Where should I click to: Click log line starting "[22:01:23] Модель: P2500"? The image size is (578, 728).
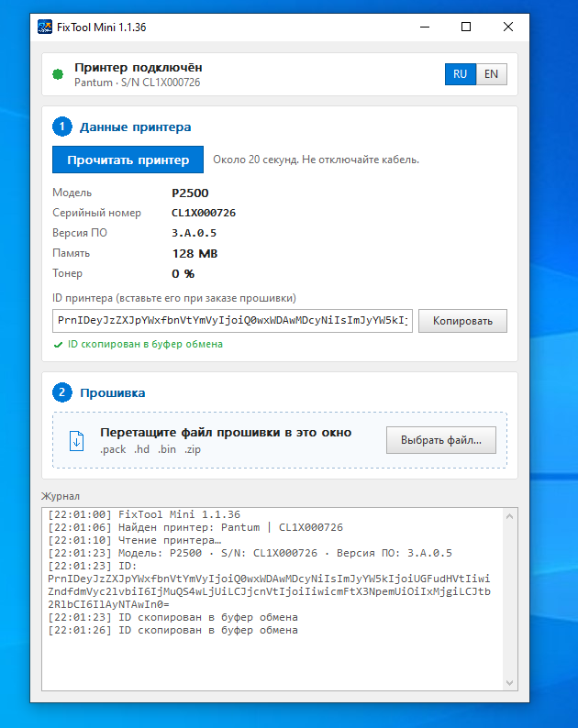[x=250, y=554]
